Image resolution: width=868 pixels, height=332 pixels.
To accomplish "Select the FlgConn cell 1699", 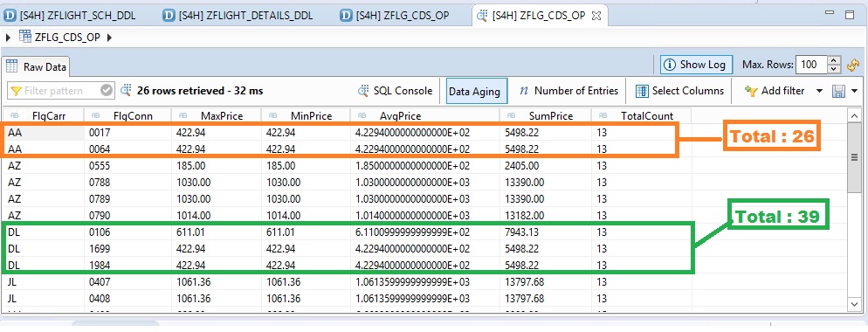I will pyautogui.click(x=127, y=249).
